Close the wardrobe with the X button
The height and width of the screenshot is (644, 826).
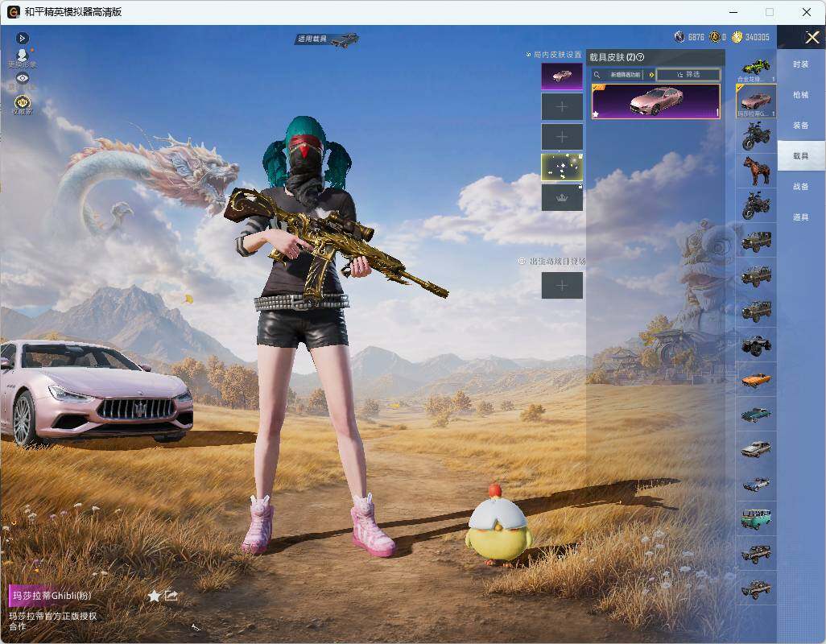pyautogui.click(x=812, y=37)
